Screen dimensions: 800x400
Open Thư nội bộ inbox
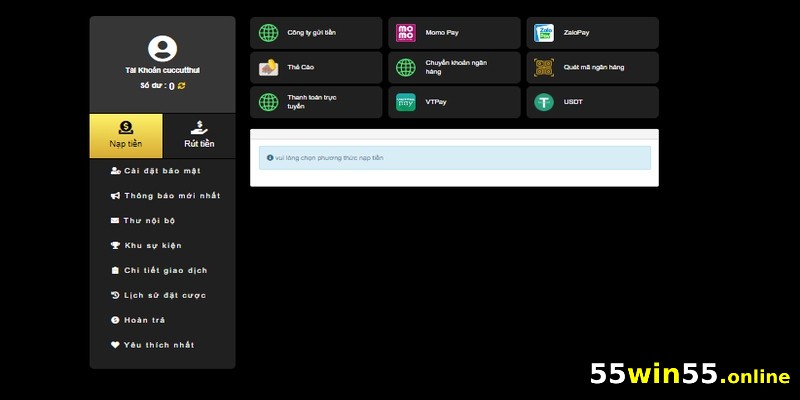(149, 221)
